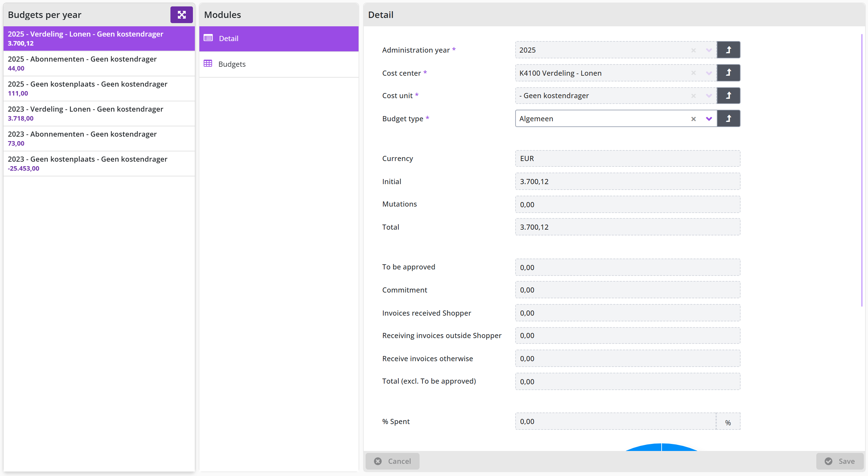The width and height of the screenshot is (868, 476).
Task: Cancel the detail form
Action: [x=392, y=461]
